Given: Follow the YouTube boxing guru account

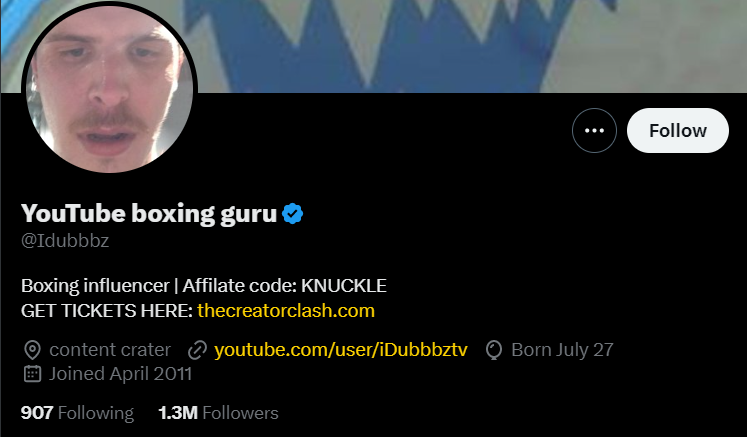Looking at the screenshot, I should click(677, 131).
